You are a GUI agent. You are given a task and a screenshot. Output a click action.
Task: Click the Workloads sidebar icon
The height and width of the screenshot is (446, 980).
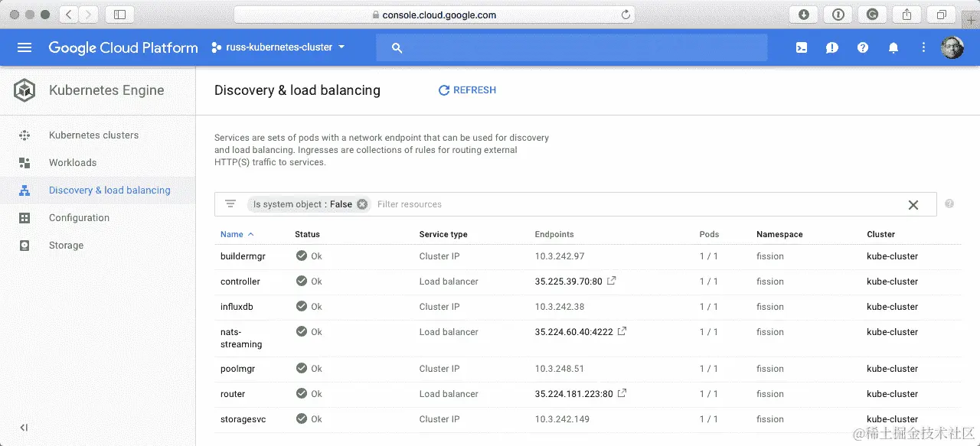(x=24, y=163)
